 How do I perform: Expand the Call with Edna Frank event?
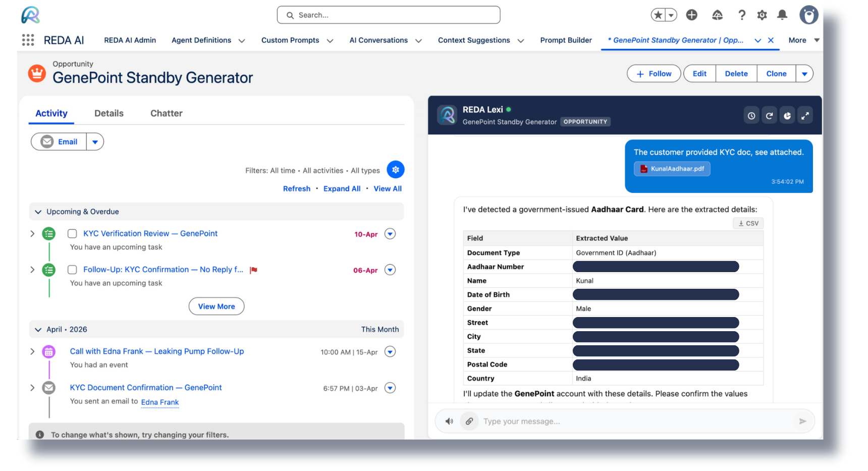(x=32, y=351)
